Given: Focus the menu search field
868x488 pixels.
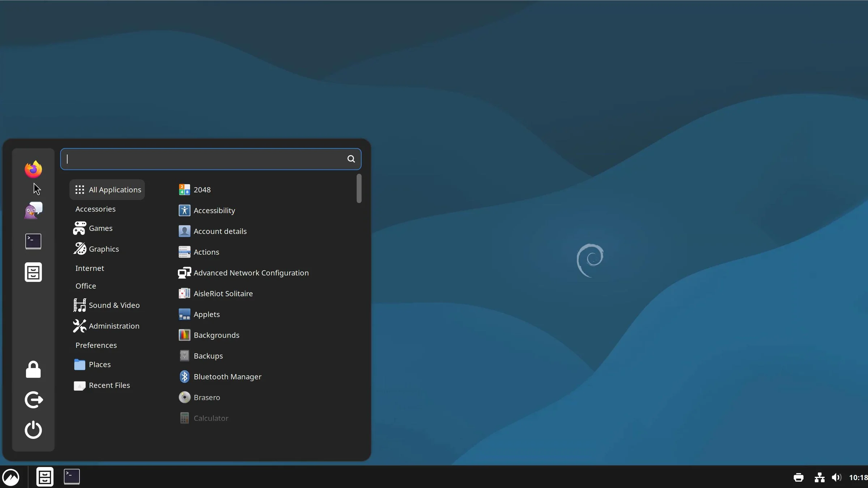Looking at the screenshot, I should (210, 159).
